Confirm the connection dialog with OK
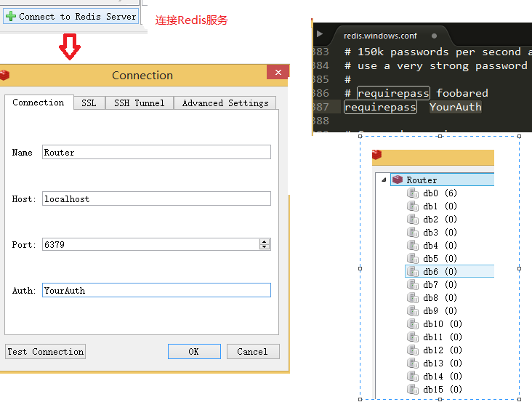 click(194, 352)
